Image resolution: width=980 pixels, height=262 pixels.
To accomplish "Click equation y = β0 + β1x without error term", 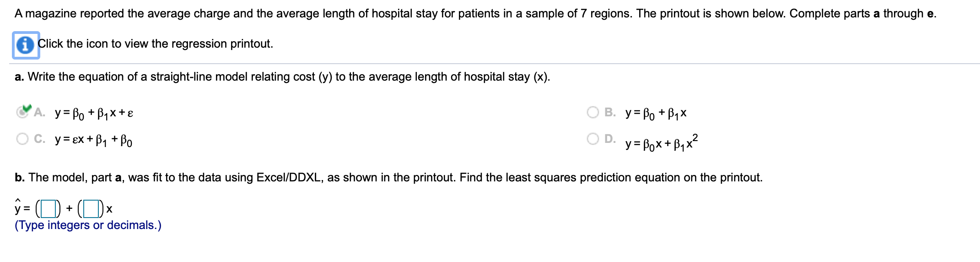I will point(656,113).
